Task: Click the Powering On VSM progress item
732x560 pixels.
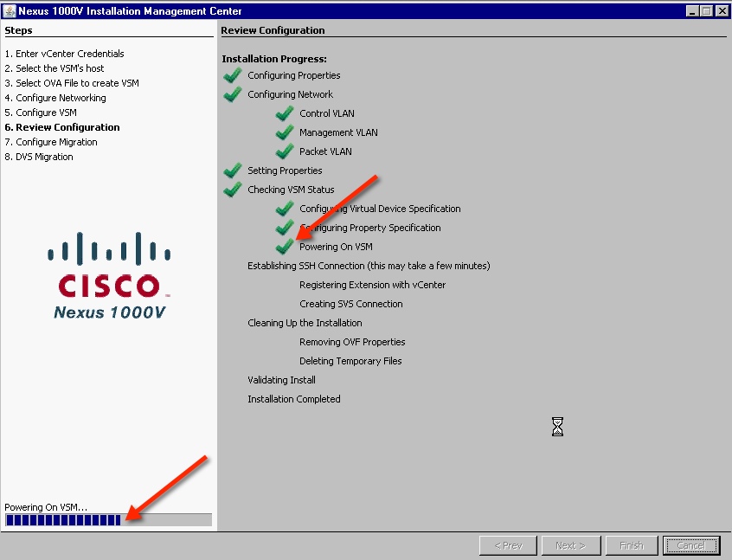Action: [336, 247]
